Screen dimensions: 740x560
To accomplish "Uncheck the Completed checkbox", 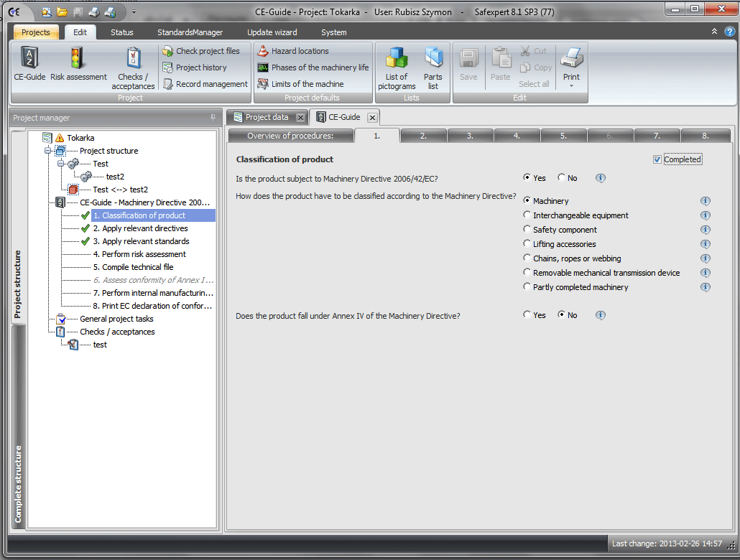I will coord(657,159).
